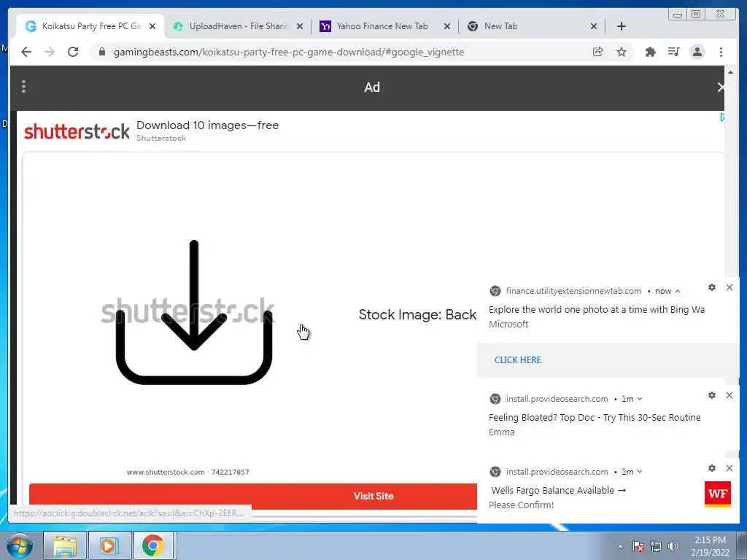Viewport: 747px width, 560px height.
Task: Expand the Wells Fargo notification chevron
Action: [x=640, y=472]
